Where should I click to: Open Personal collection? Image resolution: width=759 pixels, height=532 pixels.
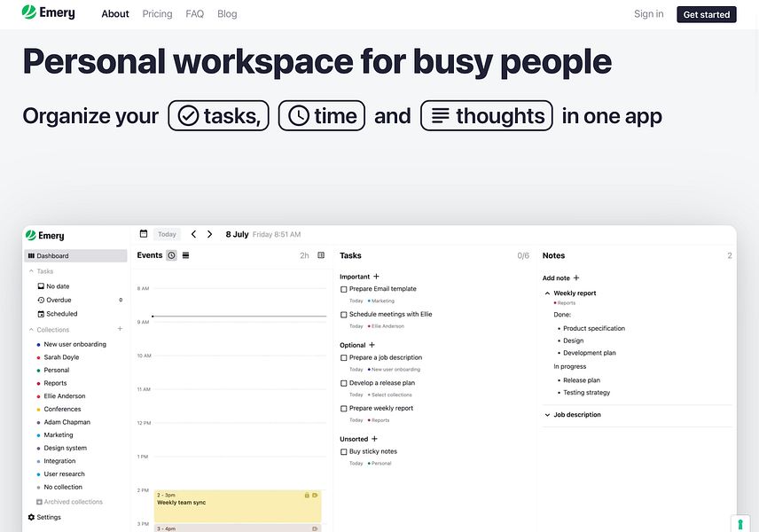click(56, 371)
